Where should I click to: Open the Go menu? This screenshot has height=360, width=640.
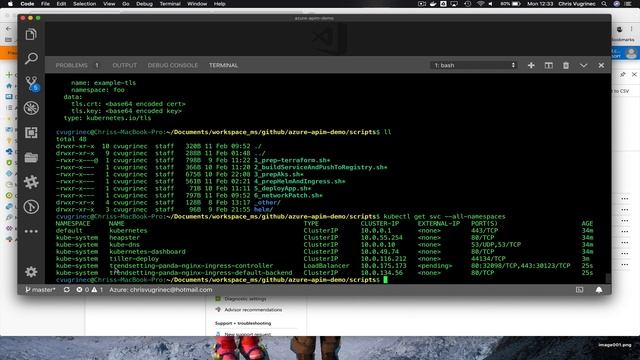tap(126, 4)
